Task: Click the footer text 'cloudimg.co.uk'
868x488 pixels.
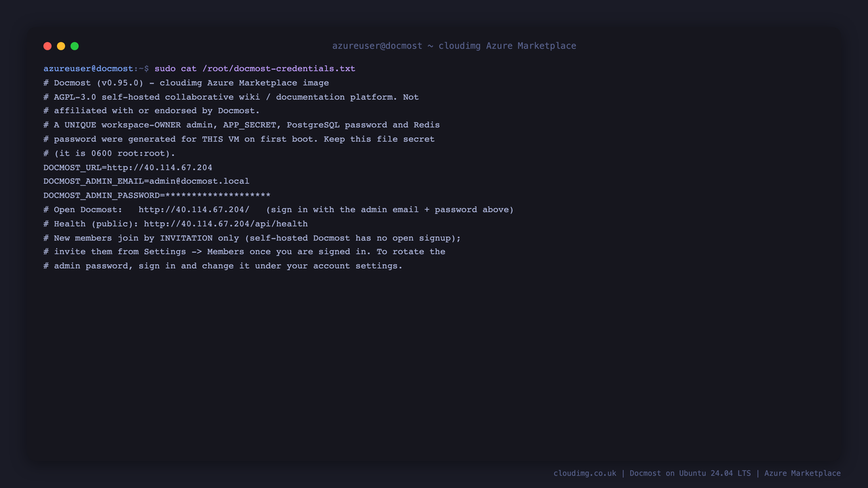Action: [x=585, y=473]
